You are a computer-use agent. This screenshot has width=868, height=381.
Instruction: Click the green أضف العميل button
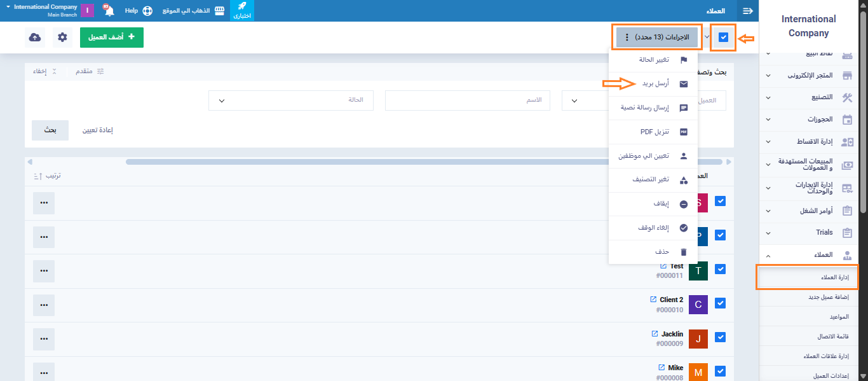[x=112, y=38]
